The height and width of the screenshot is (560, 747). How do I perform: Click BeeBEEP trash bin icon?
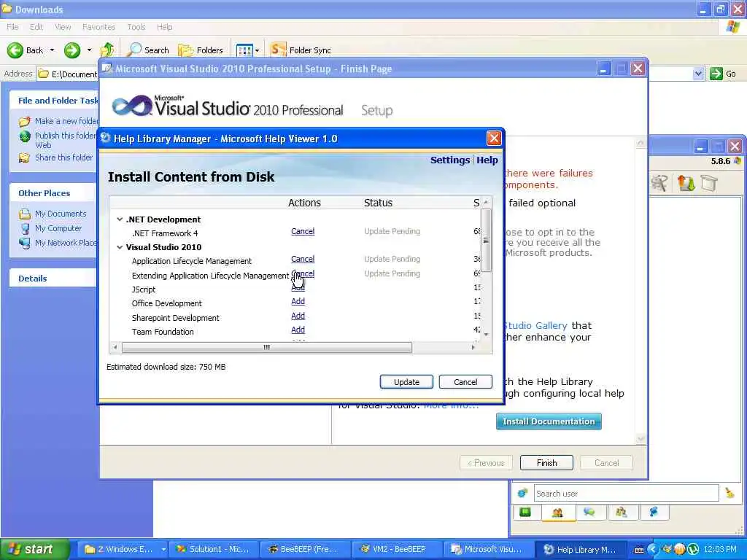[709, 183]
